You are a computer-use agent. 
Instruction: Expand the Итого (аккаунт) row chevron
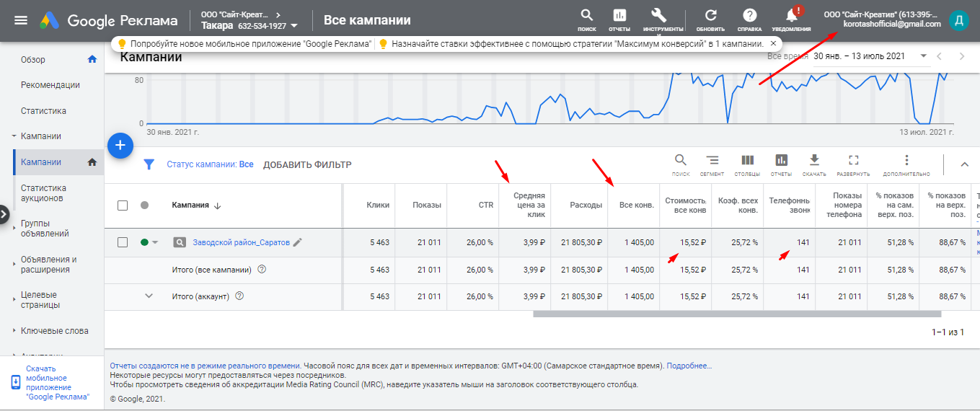pos(149,296)
